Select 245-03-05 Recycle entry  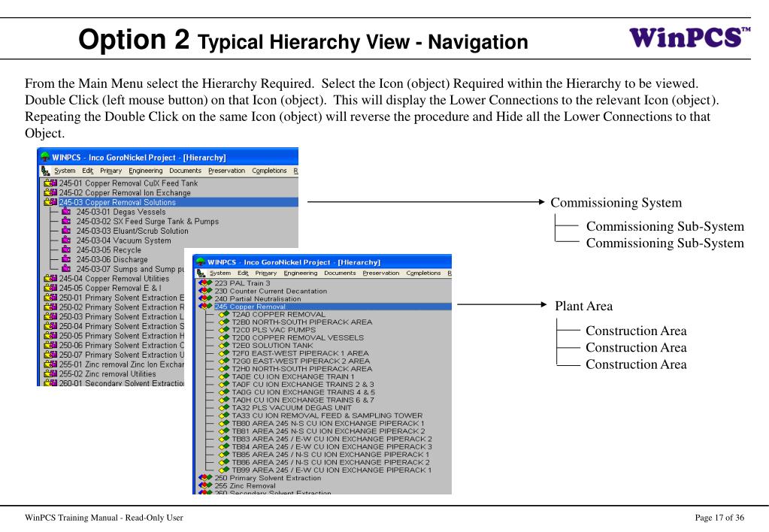[x=108, y=249]
